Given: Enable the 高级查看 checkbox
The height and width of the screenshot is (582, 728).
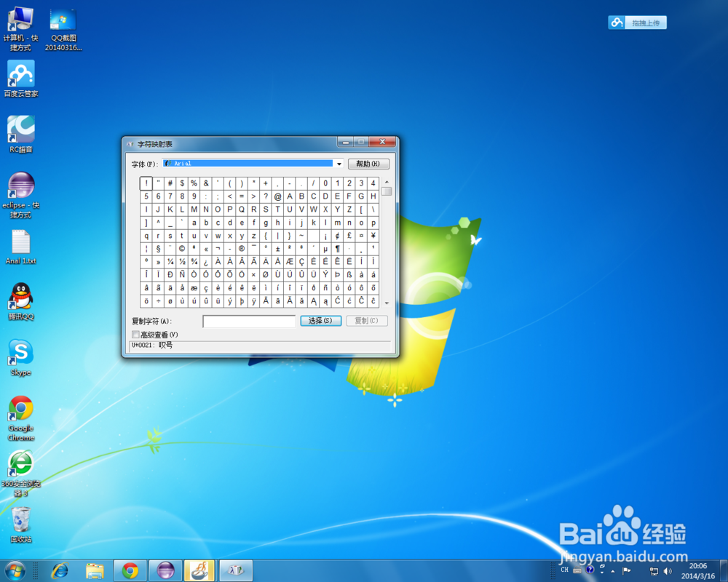Looking at the screenshot, I should [135, 334].
